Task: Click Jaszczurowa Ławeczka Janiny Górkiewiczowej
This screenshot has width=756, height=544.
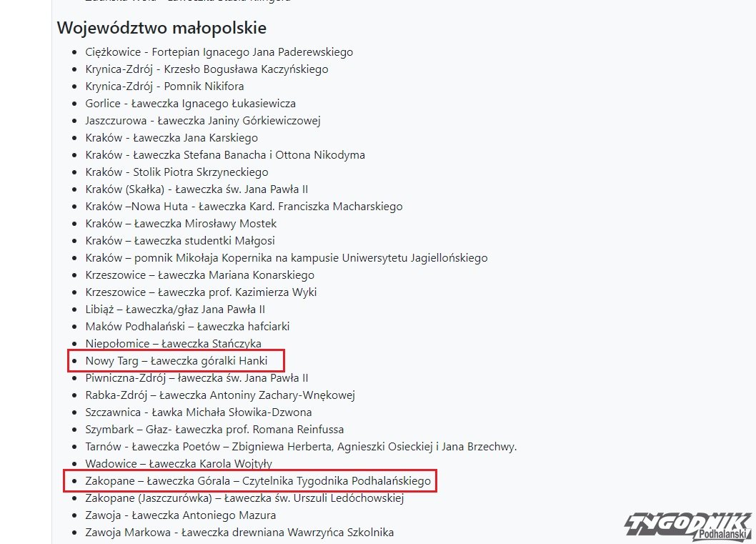Action: (x=203, y=121)
